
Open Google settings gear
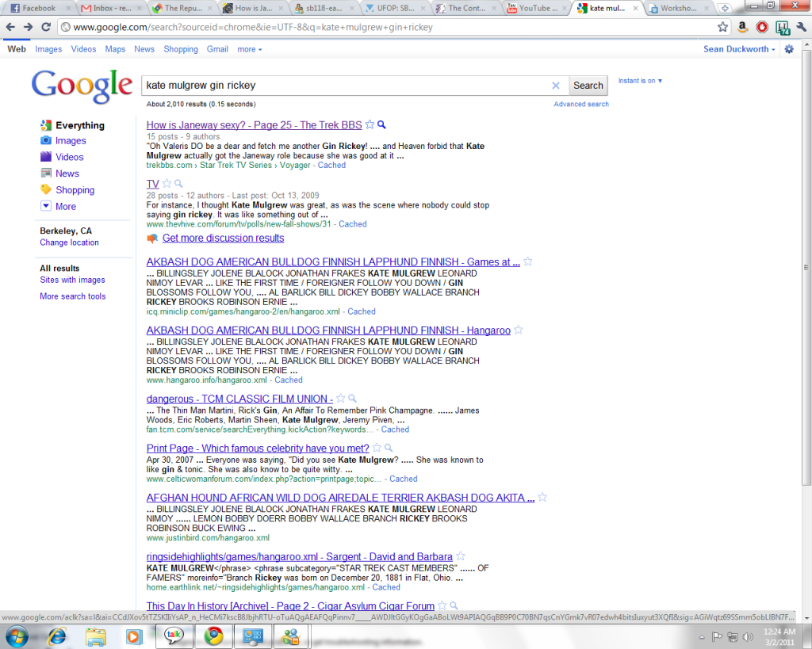pos(789,49)
